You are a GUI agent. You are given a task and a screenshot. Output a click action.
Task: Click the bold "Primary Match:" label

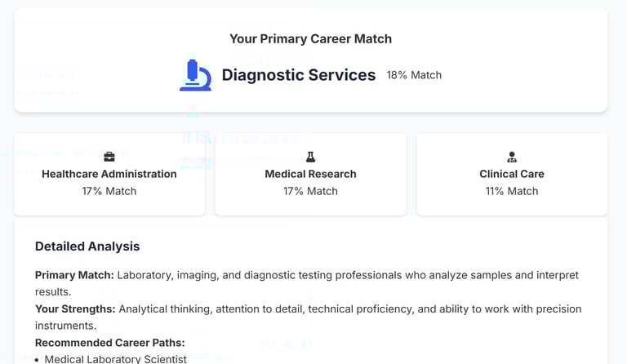(74, 275)
